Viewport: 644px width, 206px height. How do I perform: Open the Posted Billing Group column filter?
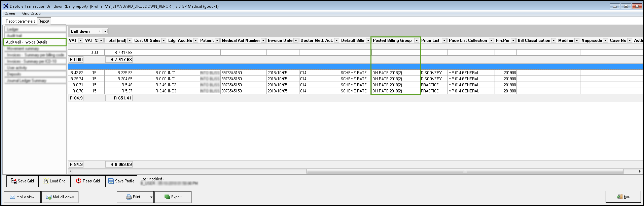(417, 40)
